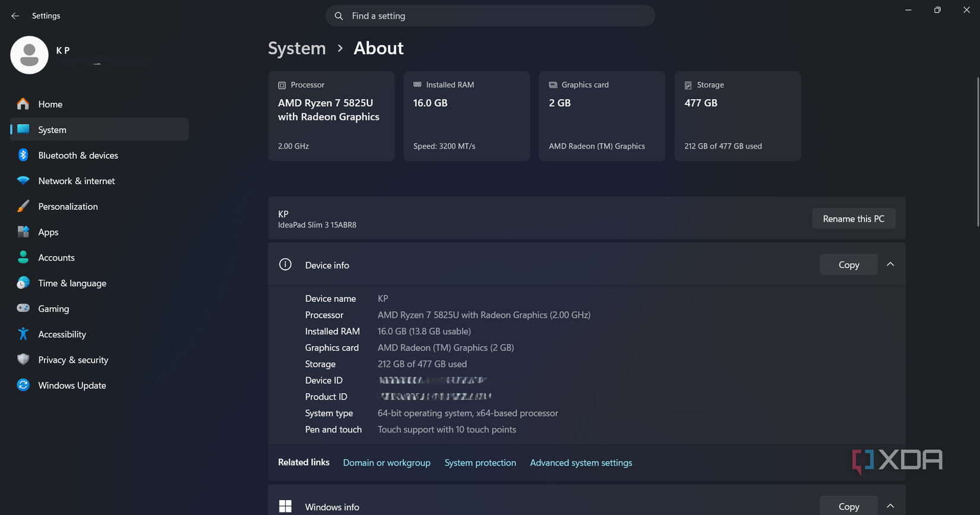Open Accessibility settings page

click(x=99, y=334)
